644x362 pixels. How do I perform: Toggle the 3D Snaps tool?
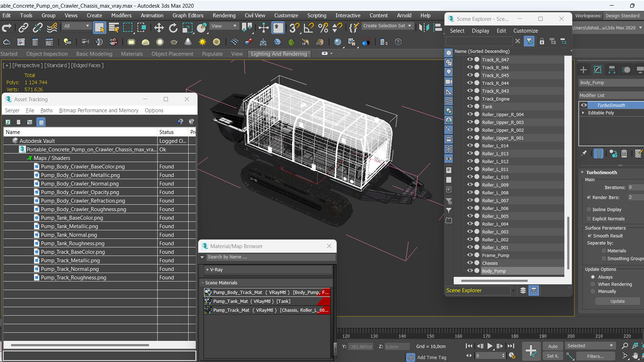(294, 28)
